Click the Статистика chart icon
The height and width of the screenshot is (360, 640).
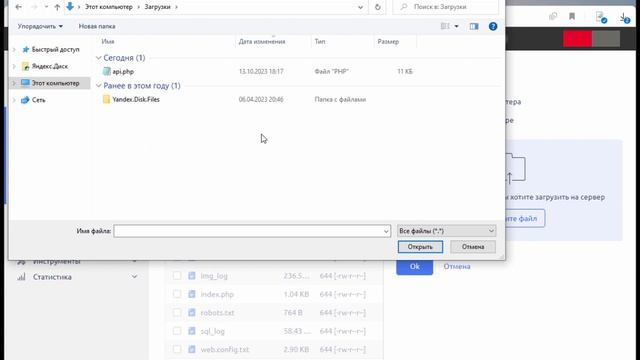(x=21, y=277)
